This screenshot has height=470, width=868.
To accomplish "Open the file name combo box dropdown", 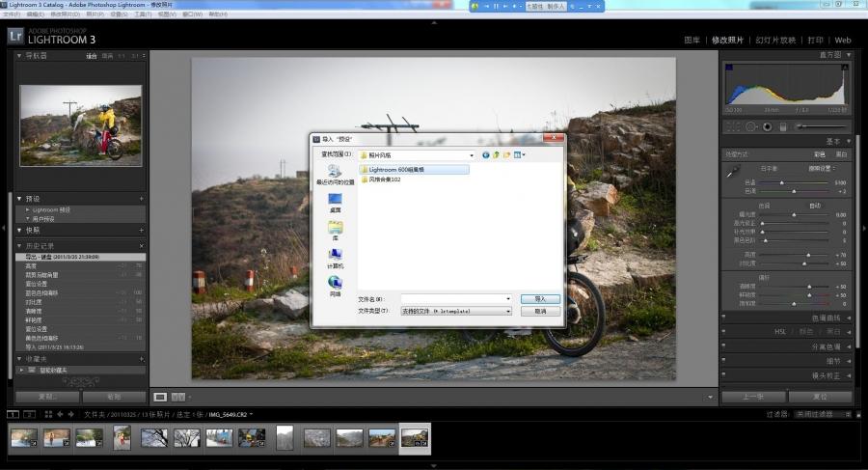I will click(508, 299).
